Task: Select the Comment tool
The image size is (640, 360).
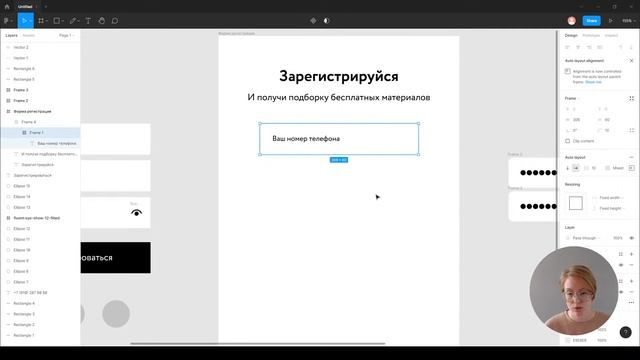Action: click(x=115, y=20)
